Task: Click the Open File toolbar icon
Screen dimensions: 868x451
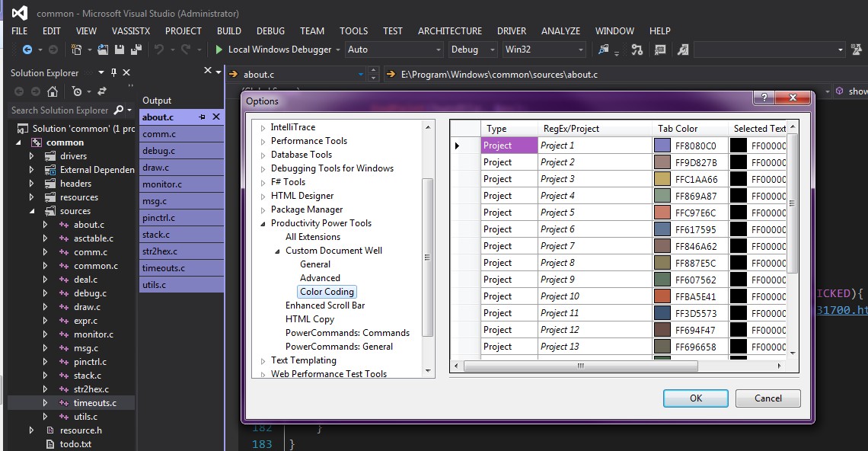Action: coord(103,50)
